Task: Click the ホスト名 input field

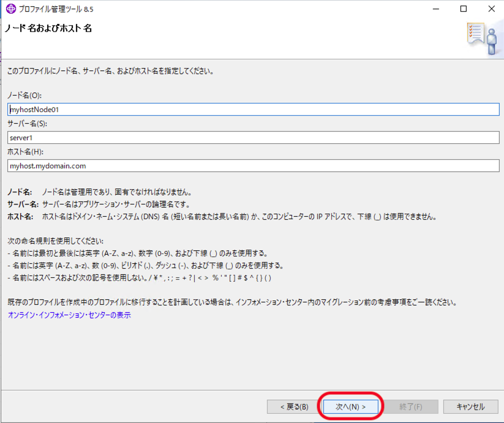Action: (254, 166)
